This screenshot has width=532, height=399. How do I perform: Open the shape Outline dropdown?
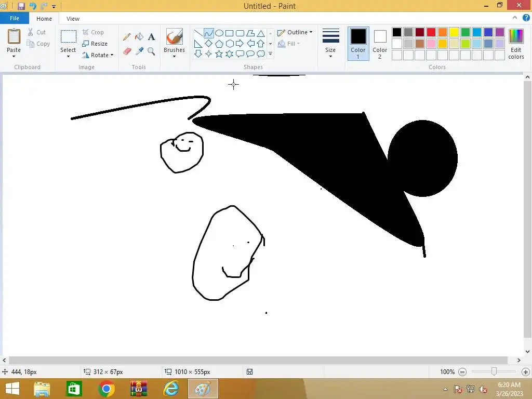coord(295,32)
